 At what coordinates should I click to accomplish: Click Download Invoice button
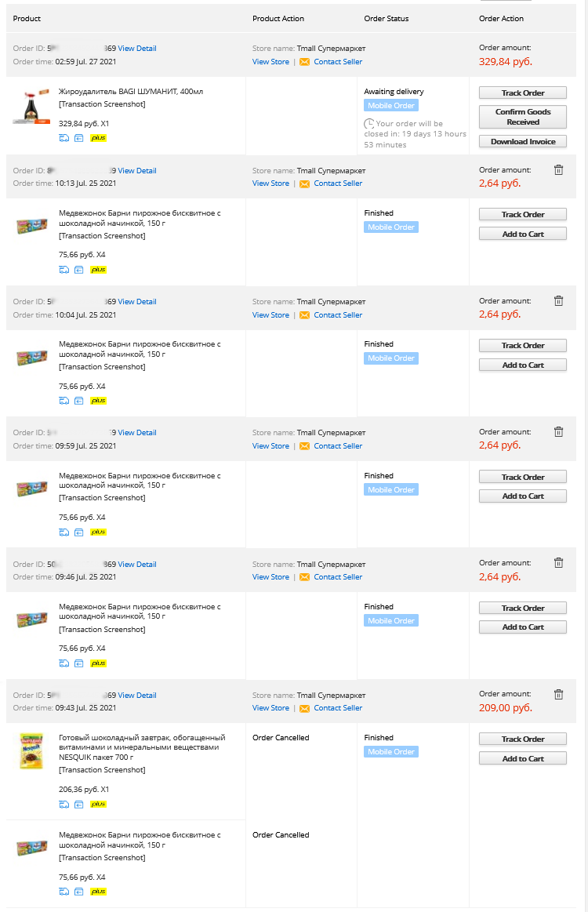pos(523,141)
